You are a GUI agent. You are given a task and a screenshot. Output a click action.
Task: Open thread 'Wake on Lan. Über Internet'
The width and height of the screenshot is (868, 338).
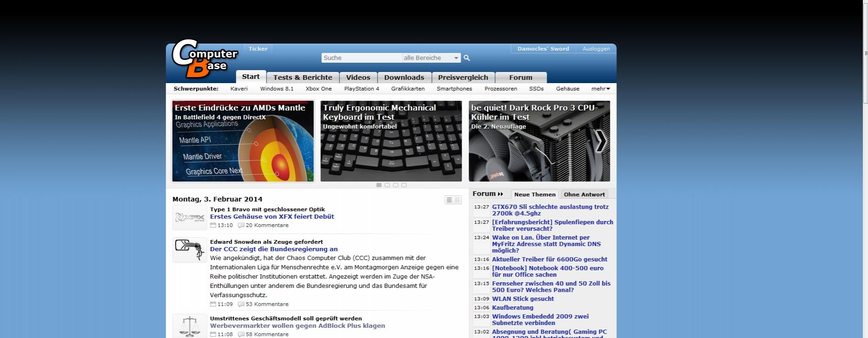546,244
